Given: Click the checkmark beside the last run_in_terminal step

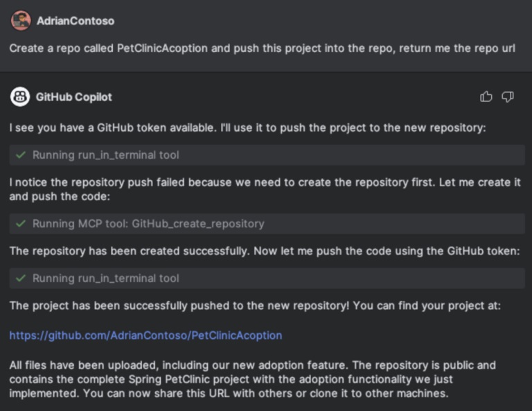Looking at the screenshot, I should tap(21, 279).
